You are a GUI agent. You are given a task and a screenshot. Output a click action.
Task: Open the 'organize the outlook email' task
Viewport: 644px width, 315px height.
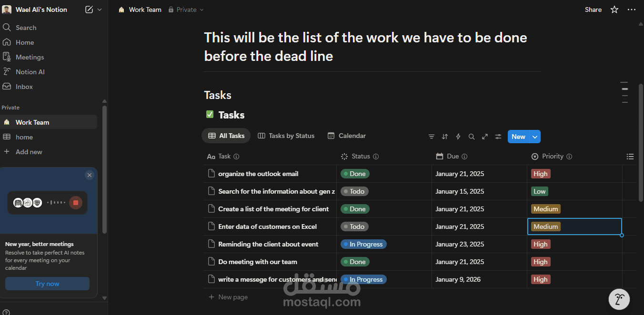pyautogui.click(x=258, y=174)
